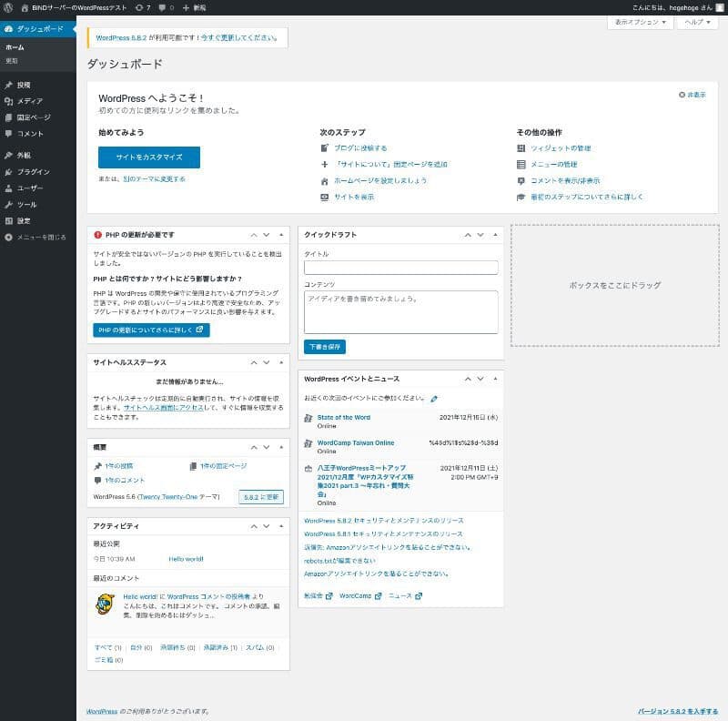
Task: Open the updates icon showing 7
Action: click(x=141, y=6)
